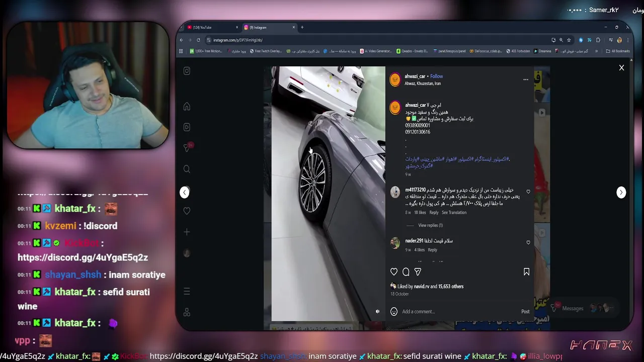Open a new browser tab

click(x=302, y=27)
